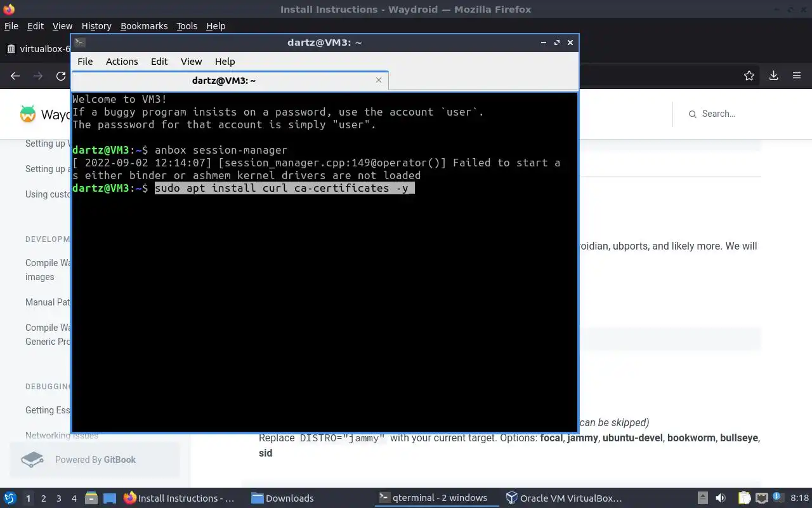Maximize the qterminal window
Viewport: 812px width, 508px height.
(557, 43)
